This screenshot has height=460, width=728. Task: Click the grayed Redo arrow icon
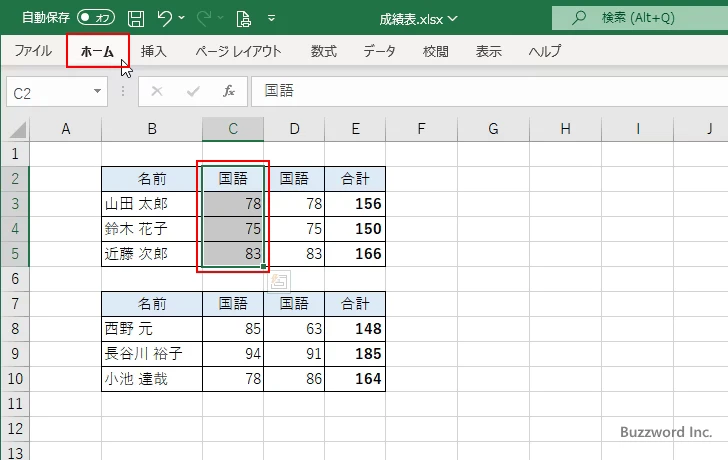[x=204, y=18]
